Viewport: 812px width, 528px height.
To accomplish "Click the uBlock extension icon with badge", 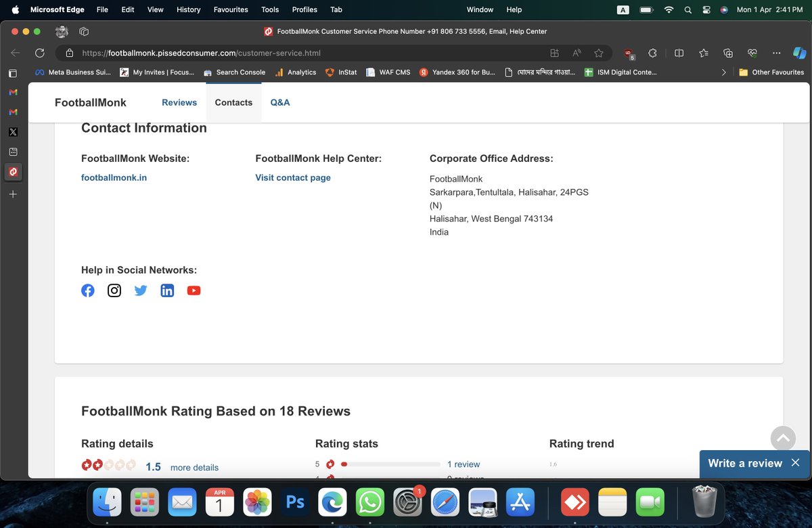I will click(629, 53).
